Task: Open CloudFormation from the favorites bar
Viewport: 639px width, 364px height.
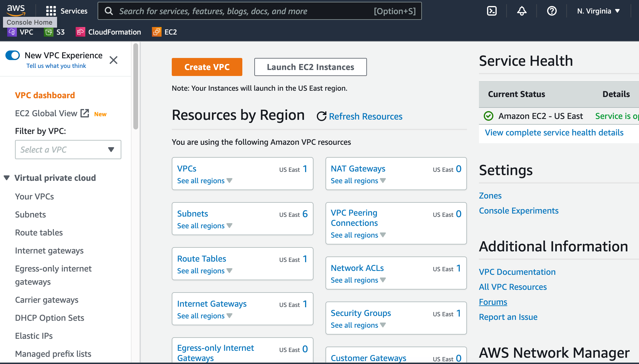Action: [x=108, y=32]
